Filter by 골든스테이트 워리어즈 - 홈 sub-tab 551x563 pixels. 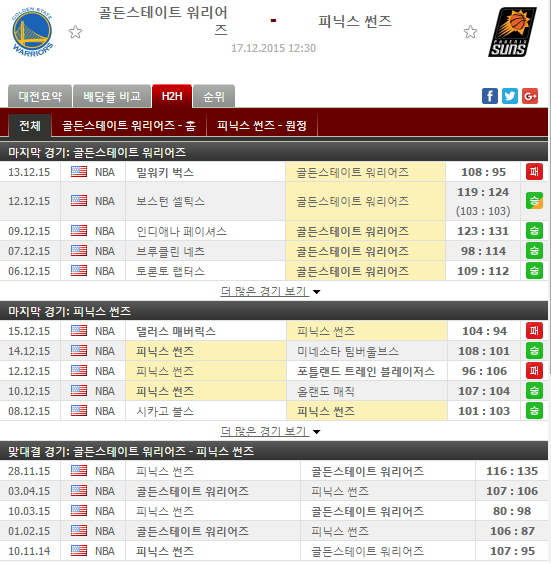point(129,126)
